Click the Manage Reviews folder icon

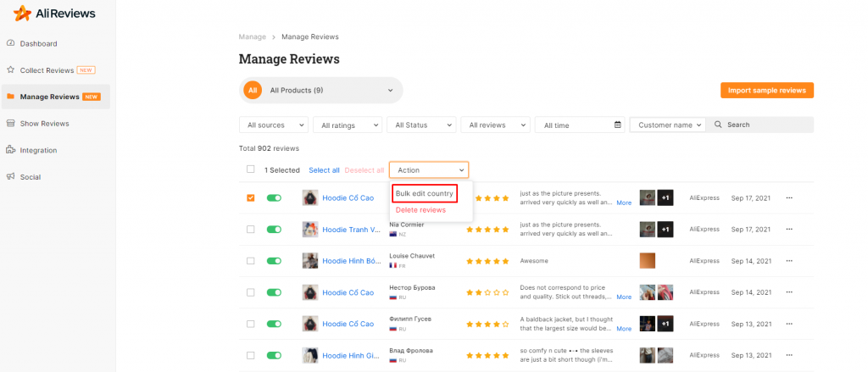coord(10,97)
